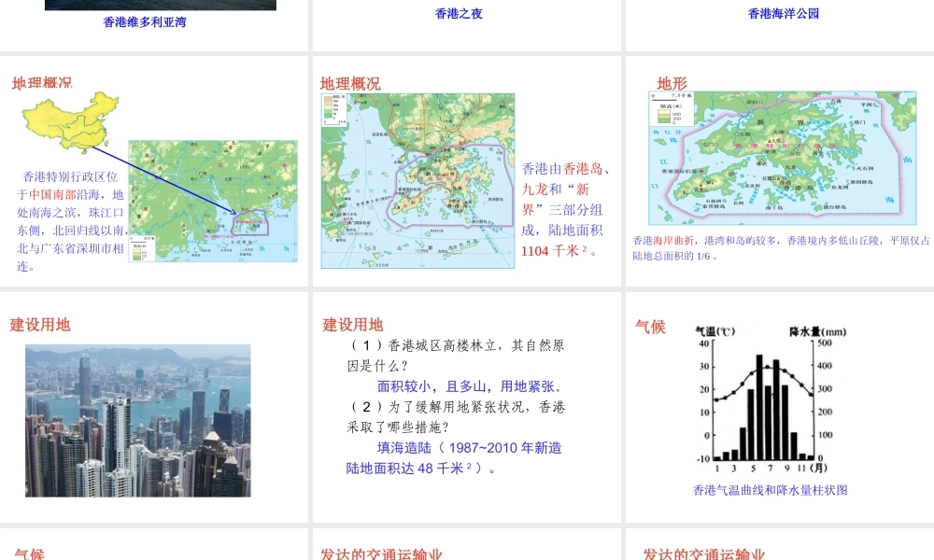Image resolution: width=934 pixels, height=560 pixels.
Task: Click the heading 建设用地 above the question text
Action: point(353,325)
